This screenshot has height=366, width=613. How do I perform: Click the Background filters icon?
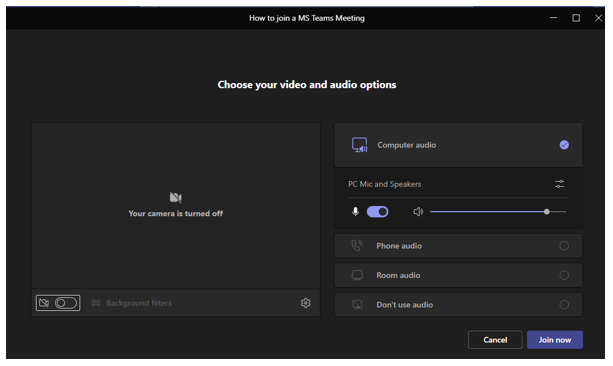(x=96, y=303)
